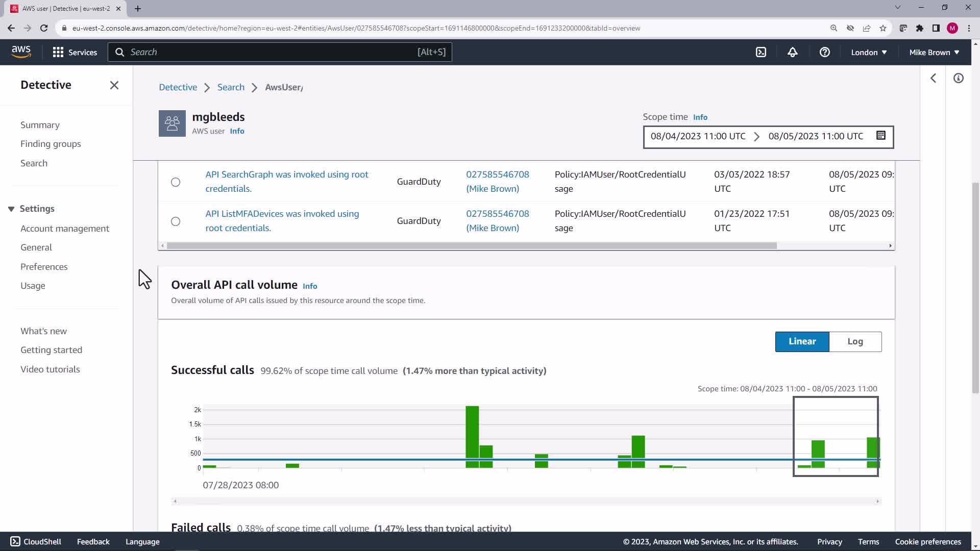This screenshot has height=551, width=980.
Task: Click the Detective breadcrumb link
Action: [x=178, y=87]
